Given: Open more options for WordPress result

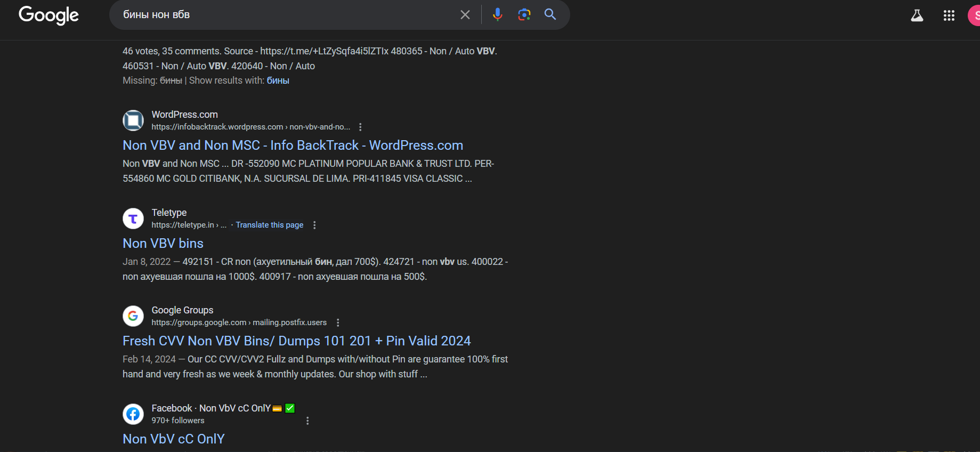Looking at the screenshot, I should 360,127.
